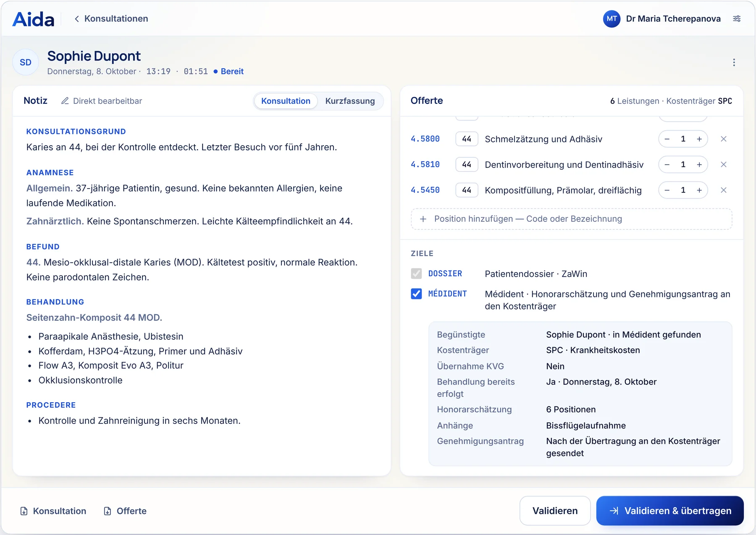Click the Konsultationsgrund text about Karies an 44
Viewport: 756px width, 535px height.
point(181,147)
